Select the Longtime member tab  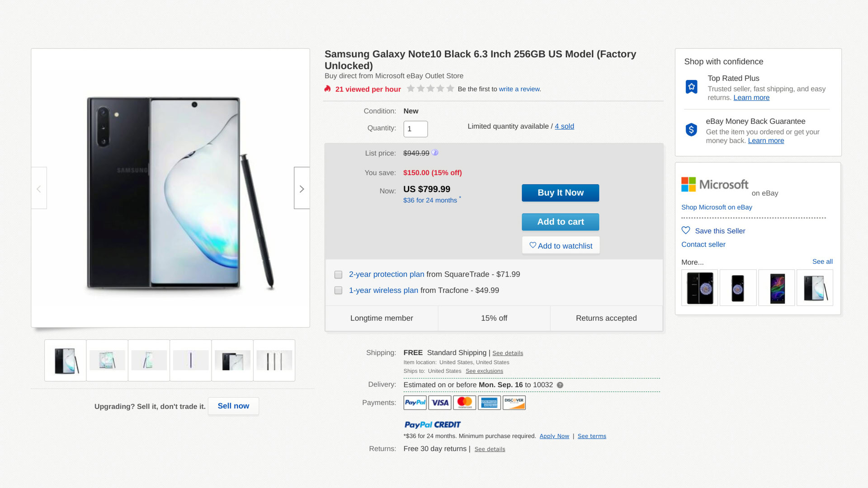(381, 318)
